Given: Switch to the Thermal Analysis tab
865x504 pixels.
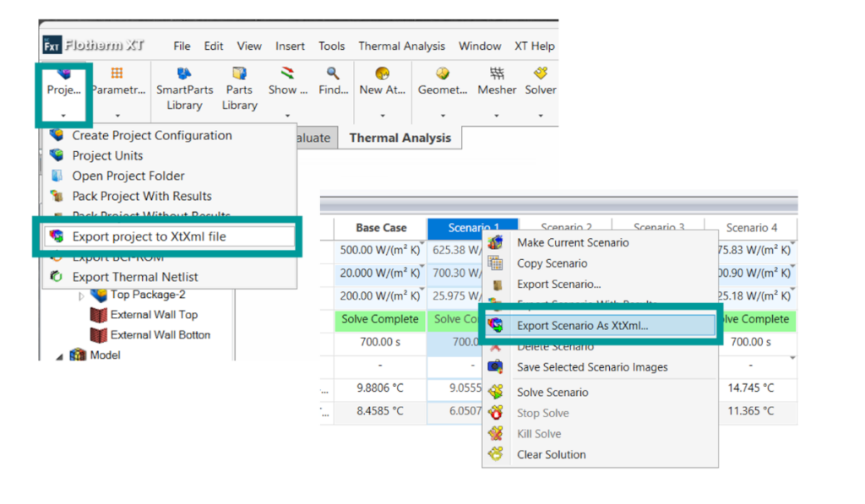Looking at the screenshot, I should pyautogui.click(x=400, y=138).
